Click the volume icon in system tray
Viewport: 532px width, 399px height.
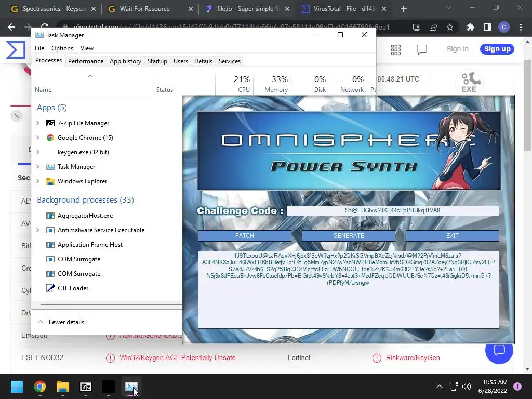(x=467, y=387)
